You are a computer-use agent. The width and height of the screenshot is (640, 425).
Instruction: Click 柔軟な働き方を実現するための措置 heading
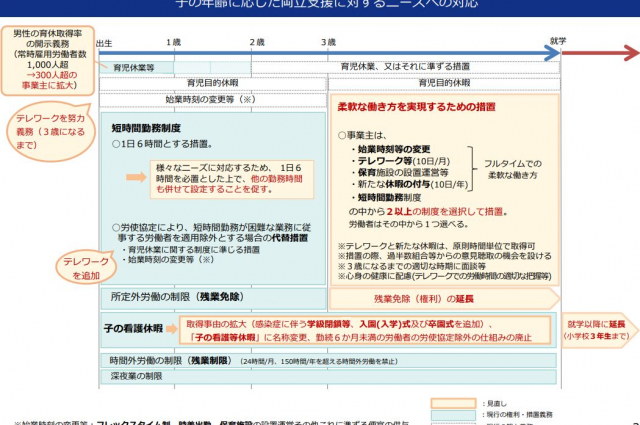click(x=416, y=107)
